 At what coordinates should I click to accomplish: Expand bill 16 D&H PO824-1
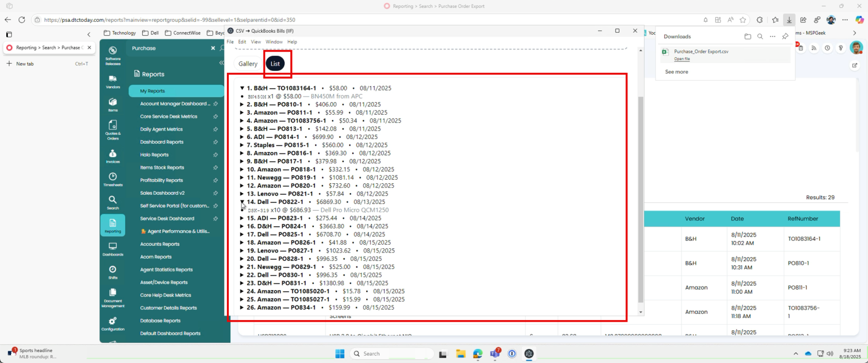click(242, 226)
